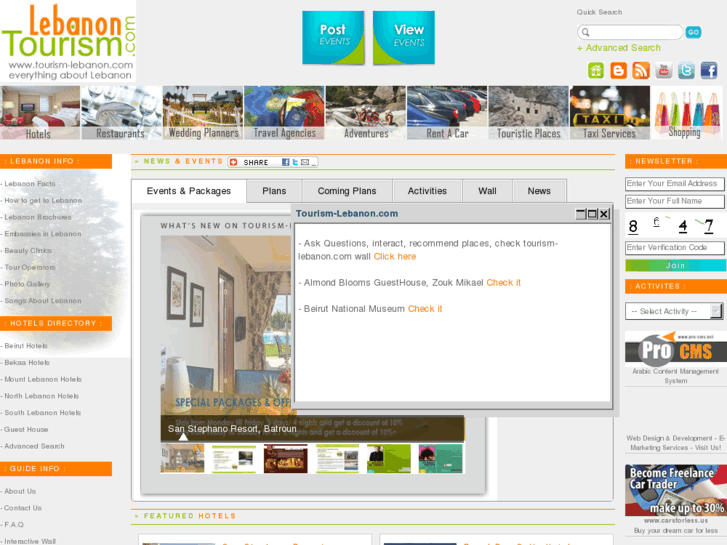Follow the 'Click here' wall link
This screenshot has height=545, width=727.
pyautogui.click(x=395, y=256)
